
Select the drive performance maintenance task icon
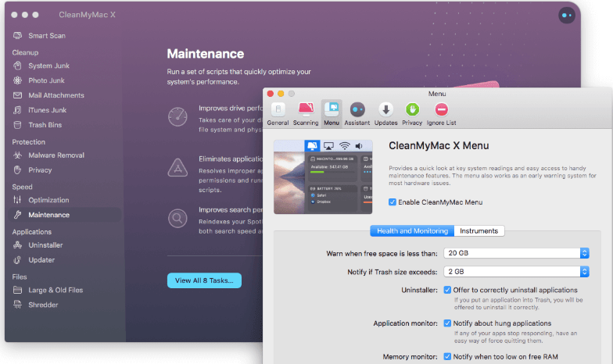[x=177, y=117]
